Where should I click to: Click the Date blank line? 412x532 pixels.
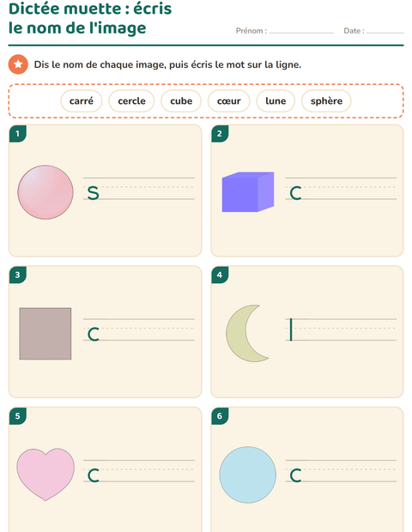[x=385, y=31]
